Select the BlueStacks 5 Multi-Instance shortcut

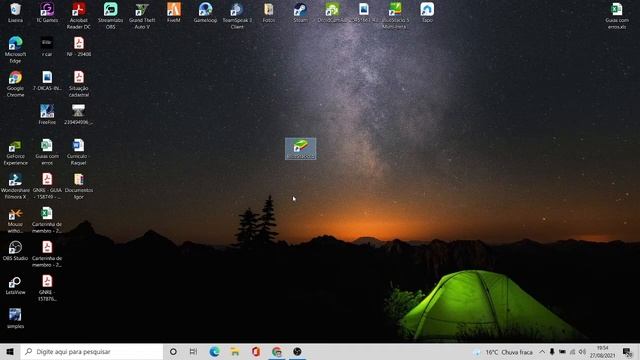pos(395,16)
